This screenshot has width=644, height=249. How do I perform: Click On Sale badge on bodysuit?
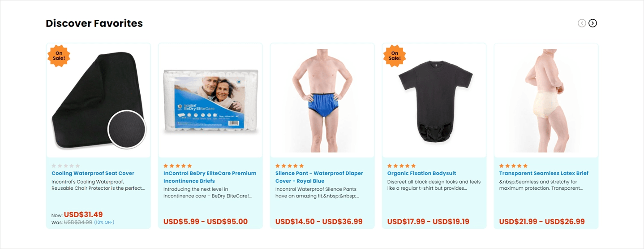(x=395, y=56)
